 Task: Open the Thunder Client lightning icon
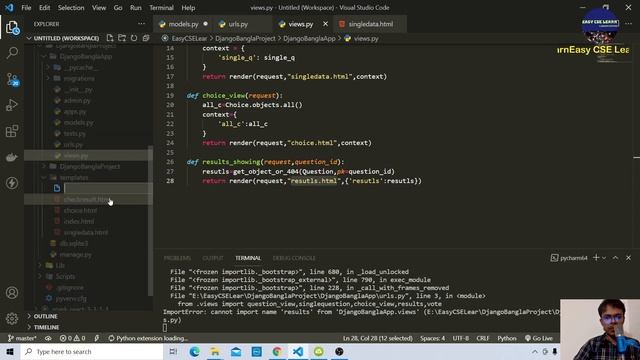pyautogui.click(x=12, y=183)
